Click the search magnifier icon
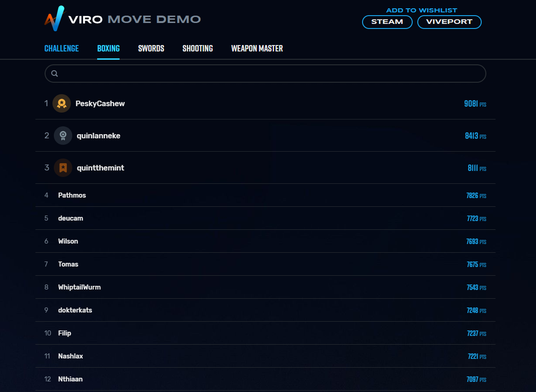The width and height of the screenshot is (536, 392). pyautogui.click(x=54, y=74)
